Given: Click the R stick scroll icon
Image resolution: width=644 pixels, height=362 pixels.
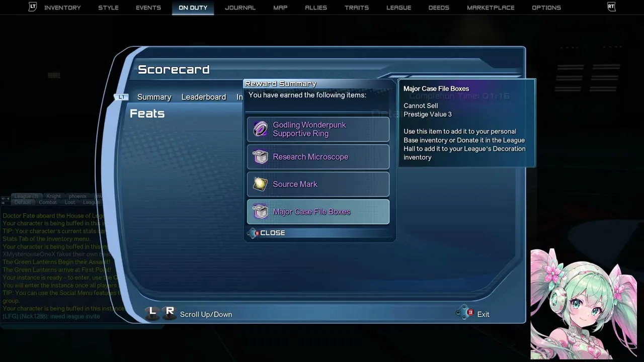Looking at the screenshot, I should tap(170, 313).
